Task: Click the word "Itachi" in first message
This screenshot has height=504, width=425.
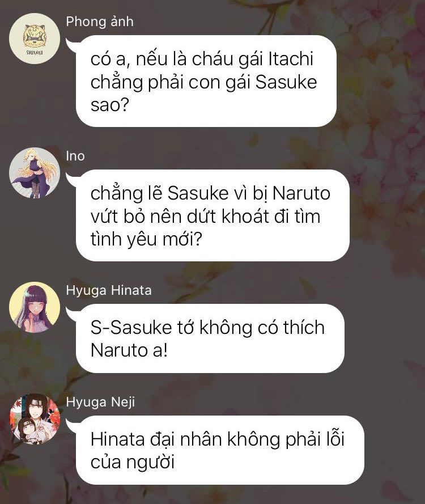Action: point(290,59)
